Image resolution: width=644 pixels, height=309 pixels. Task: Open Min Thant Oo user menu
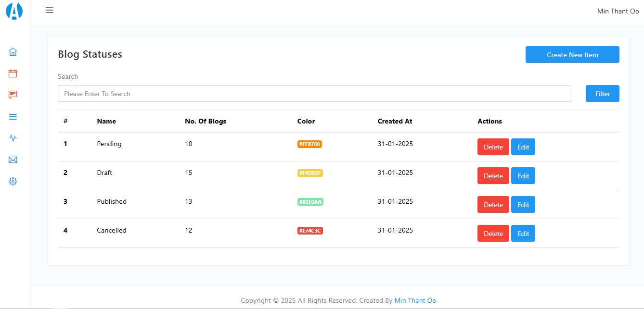tap(618, 11)
